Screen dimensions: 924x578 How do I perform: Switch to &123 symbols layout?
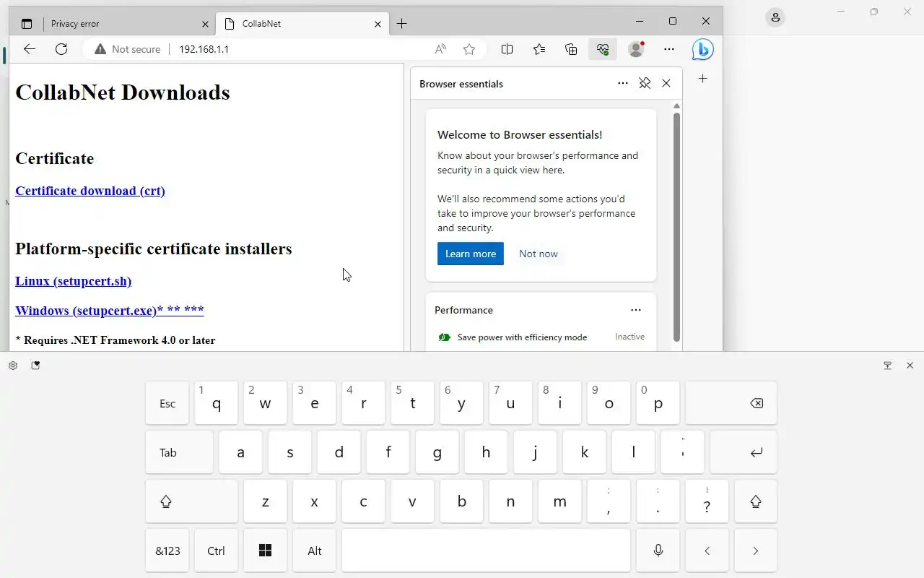click(x=167, y=551)
